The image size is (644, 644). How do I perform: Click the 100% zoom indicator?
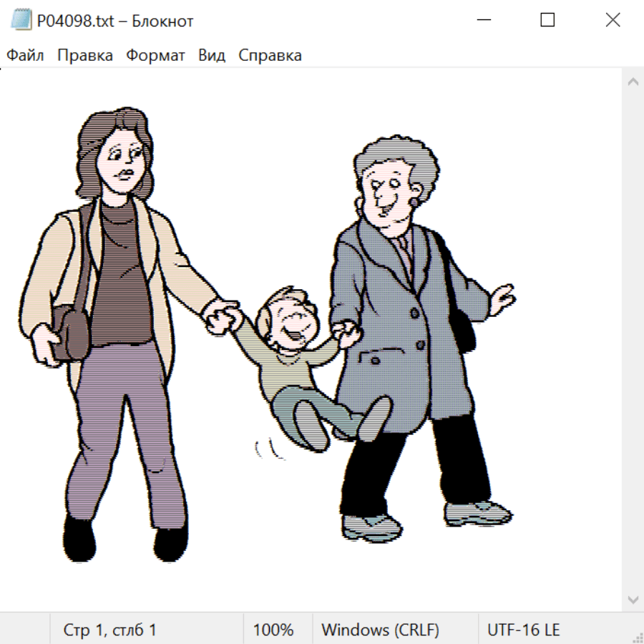tap(273, 630)
